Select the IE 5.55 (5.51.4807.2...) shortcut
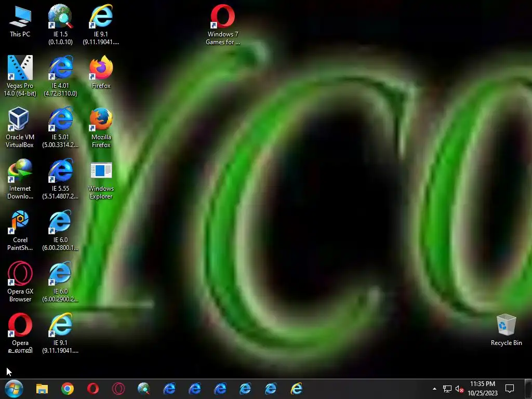Image resolution: width=532 pixels, height=399 pixels. pos(60,179)
